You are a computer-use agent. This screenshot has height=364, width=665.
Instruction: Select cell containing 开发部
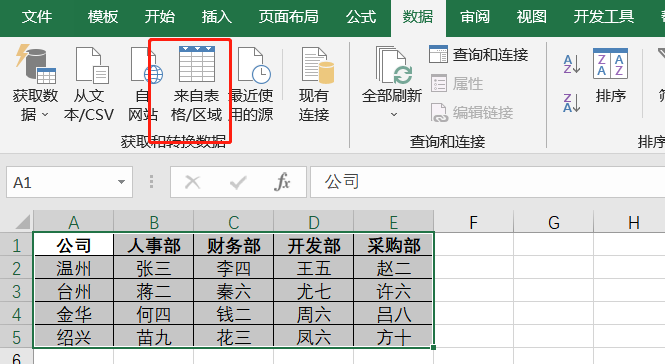coord(314,245)
